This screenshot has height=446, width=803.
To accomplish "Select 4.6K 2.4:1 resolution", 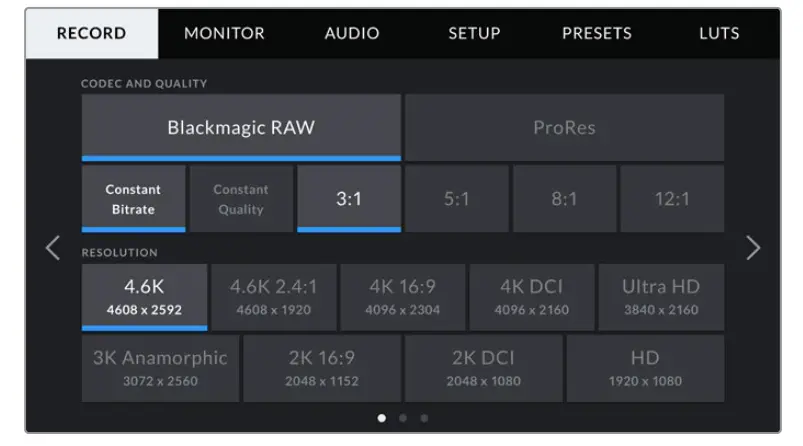I will coord(273,298).
